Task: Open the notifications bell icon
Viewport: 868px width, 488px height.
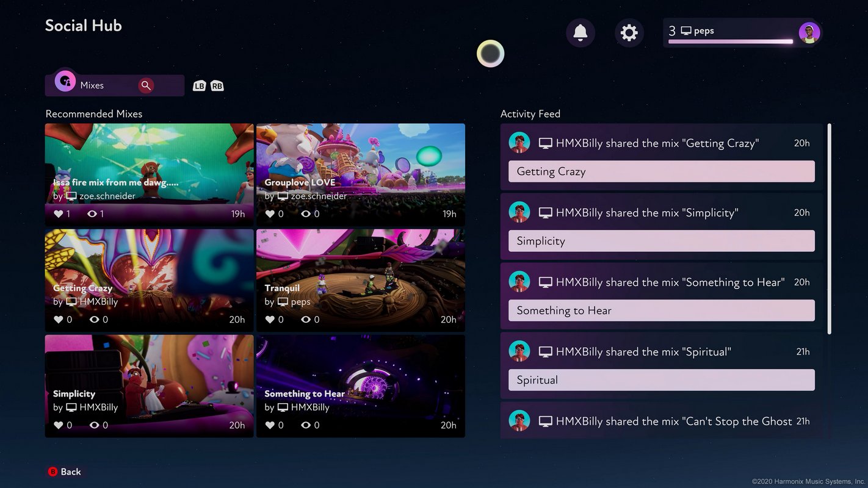Action: (x=580, y=32)
